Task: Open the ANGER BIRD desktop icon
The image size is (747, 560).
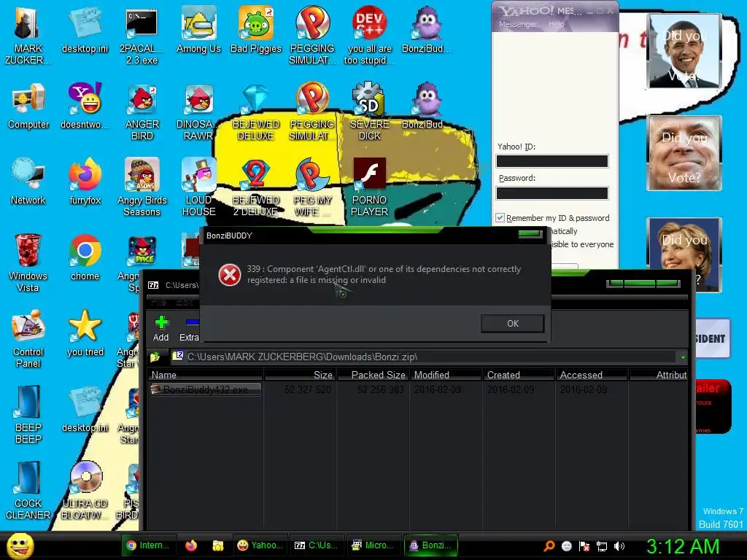Action: (142, 112)
